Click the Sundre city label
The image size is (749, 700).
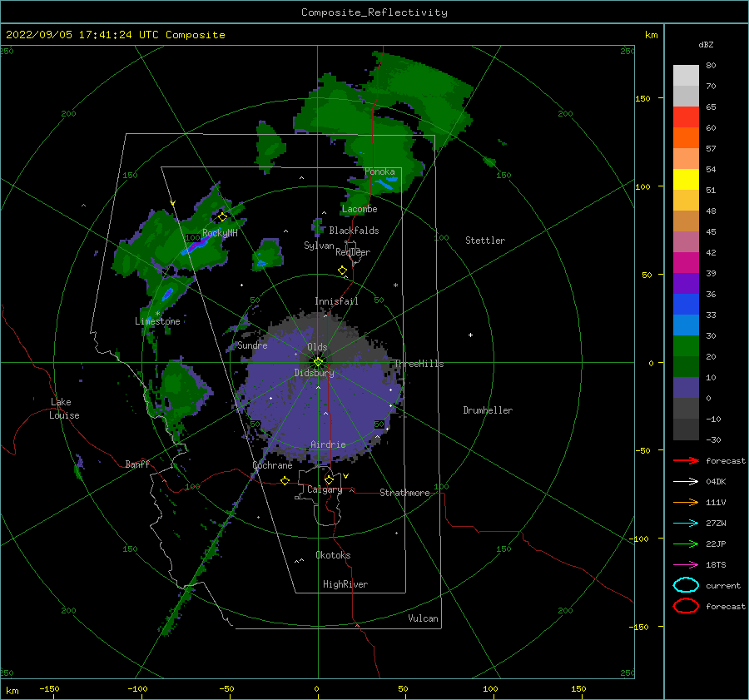click(x=252, y=345)
